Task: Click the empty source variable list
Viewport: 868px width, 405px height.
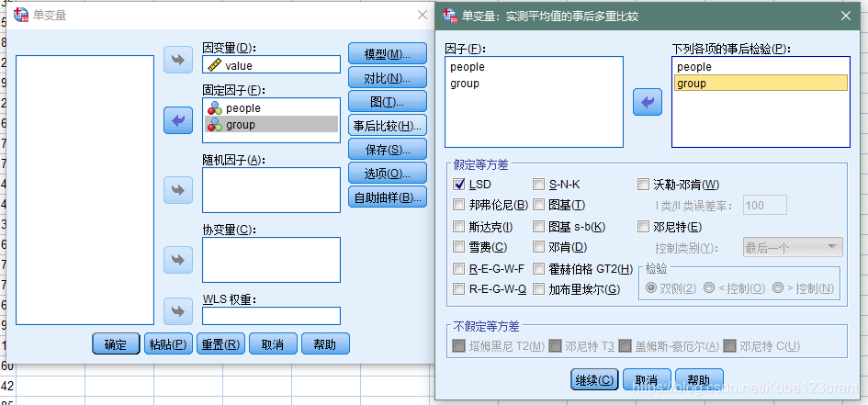Action: [85, 190]
